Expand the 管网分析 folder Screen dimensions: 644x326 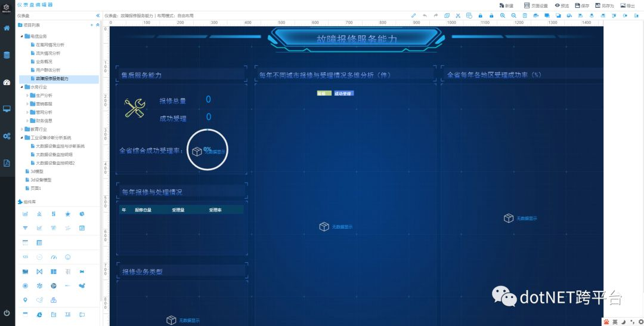27,112
